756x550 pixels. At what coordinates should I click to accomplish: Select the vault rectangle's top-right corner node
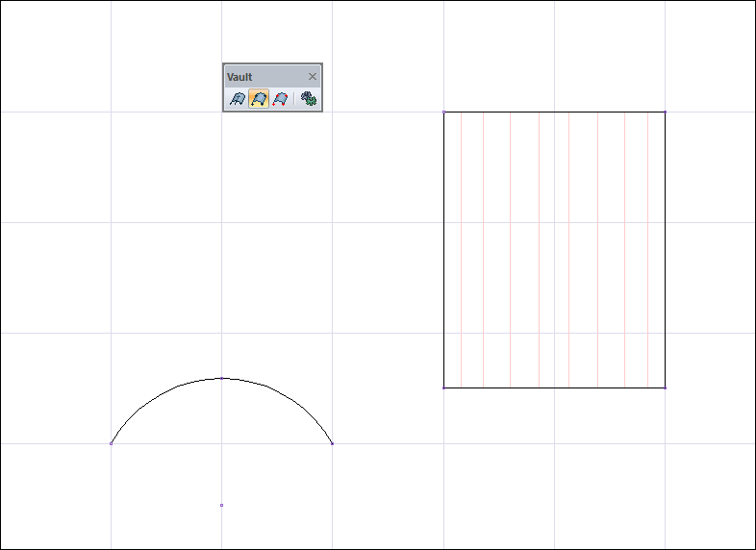(666, 112)
